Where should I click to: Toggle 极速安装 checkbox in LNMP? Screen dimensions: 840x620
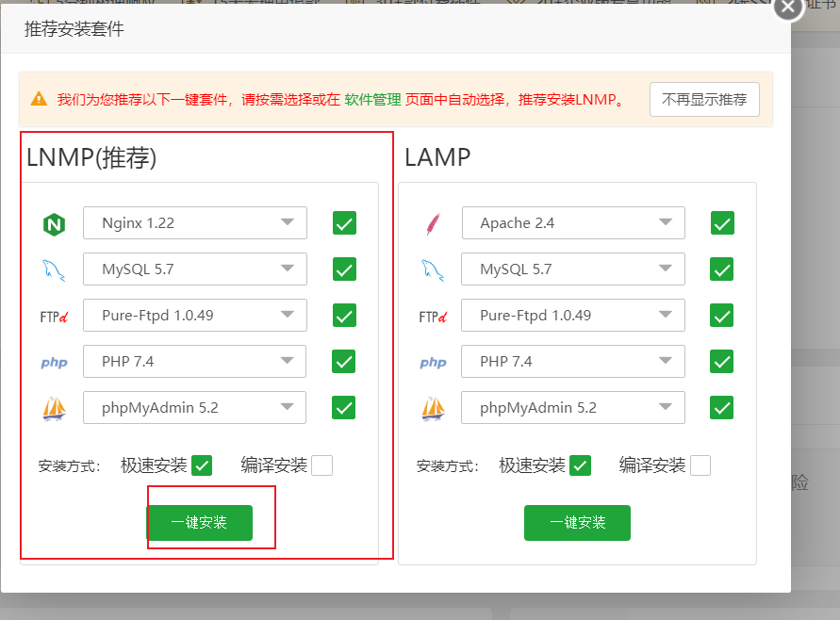[x=202, y=465]
